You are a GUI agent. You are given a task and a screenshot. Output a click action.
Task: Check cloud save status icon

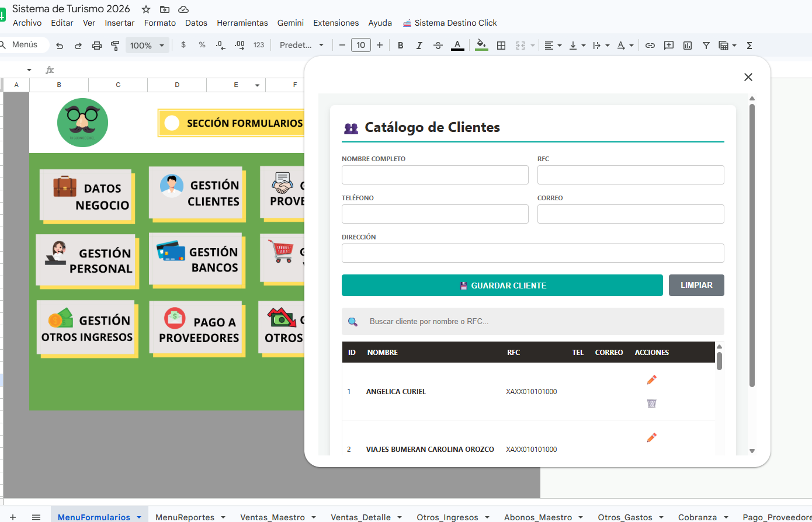point(183,9)
